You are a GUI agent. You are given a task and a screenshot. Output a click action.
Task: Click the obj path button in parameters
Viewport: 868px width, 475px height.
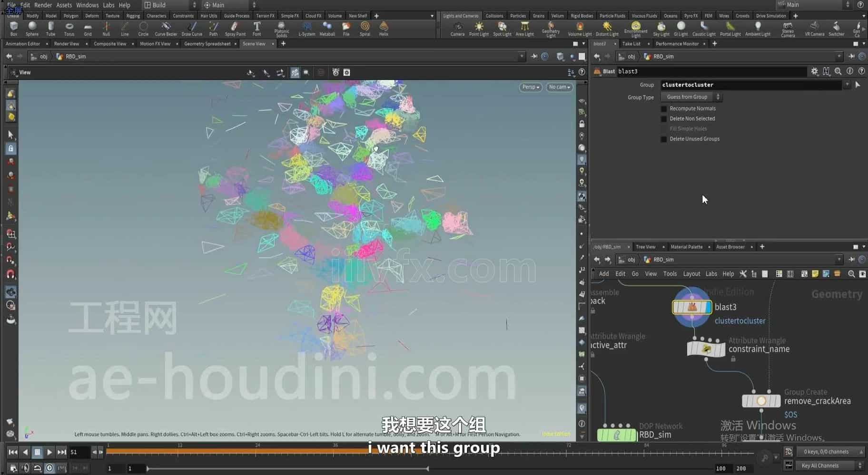click(627, 57)
